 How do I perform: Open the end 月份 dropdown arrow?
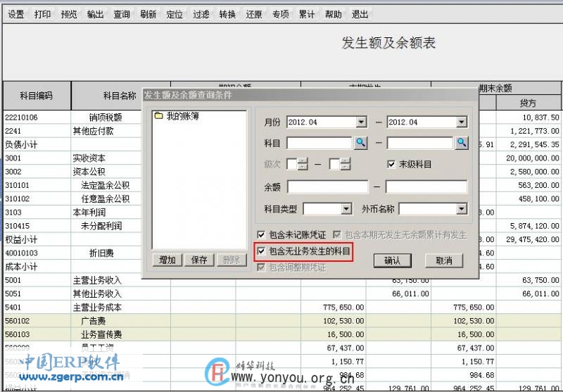click(x=462, y=122)
